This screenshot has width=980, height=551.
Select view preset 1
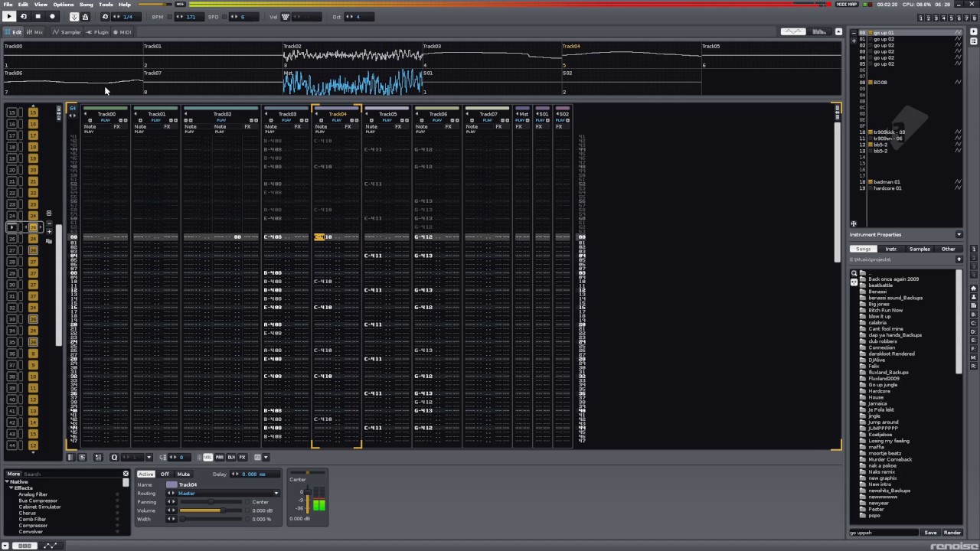point(921,18)
